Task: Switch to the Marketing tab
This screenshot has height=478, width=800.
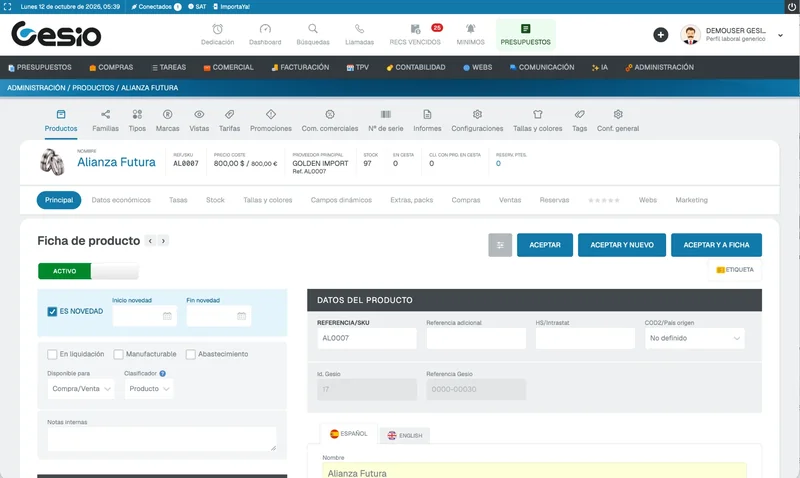Action: pyautogui.click(x=691, y=200)
